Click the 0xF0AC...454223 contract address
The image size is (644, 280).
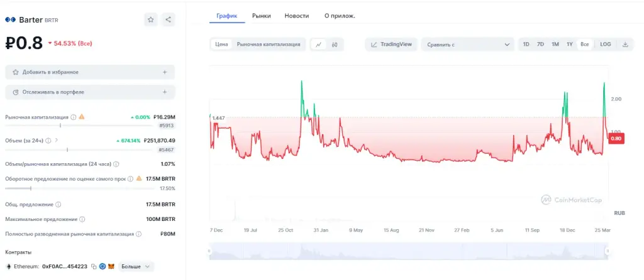65,266
